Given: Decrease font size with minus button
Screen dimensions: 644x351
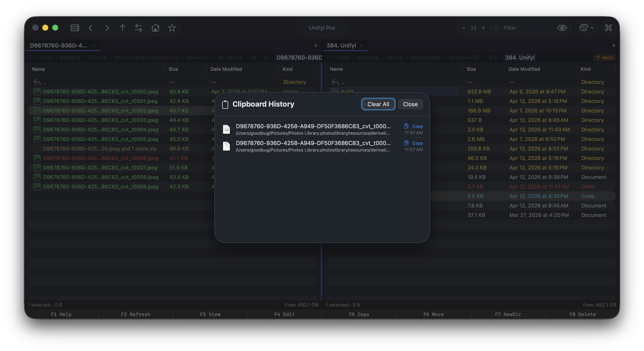Looking at the screenshot, I should pos(463,28).
